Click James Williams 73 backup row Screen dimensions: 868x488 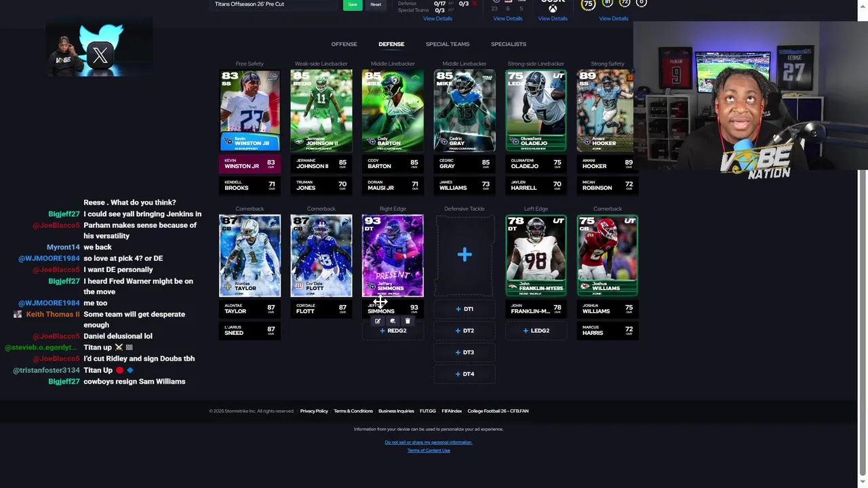tap(465, 185)
